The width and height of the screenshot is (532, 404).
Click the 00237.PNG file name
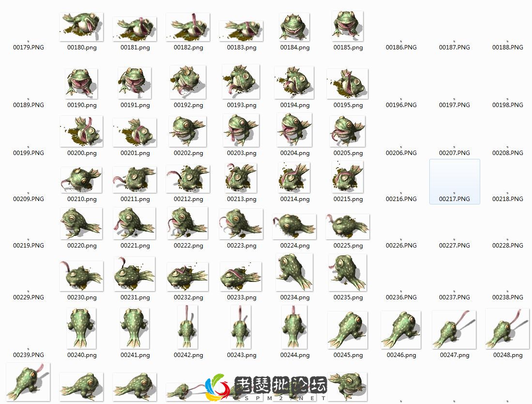click(454, 297)
